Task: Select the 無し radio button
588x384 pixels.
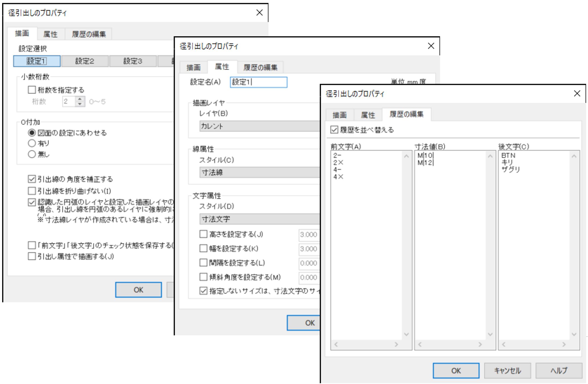Action: [32, 154]
